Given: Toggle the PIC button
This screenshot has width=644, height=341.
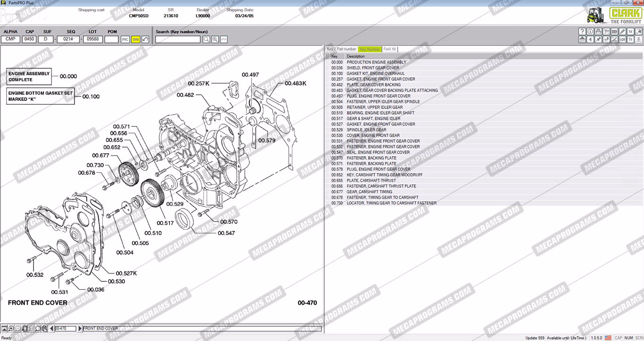Looking at the screenshot, I should (125, 40).
